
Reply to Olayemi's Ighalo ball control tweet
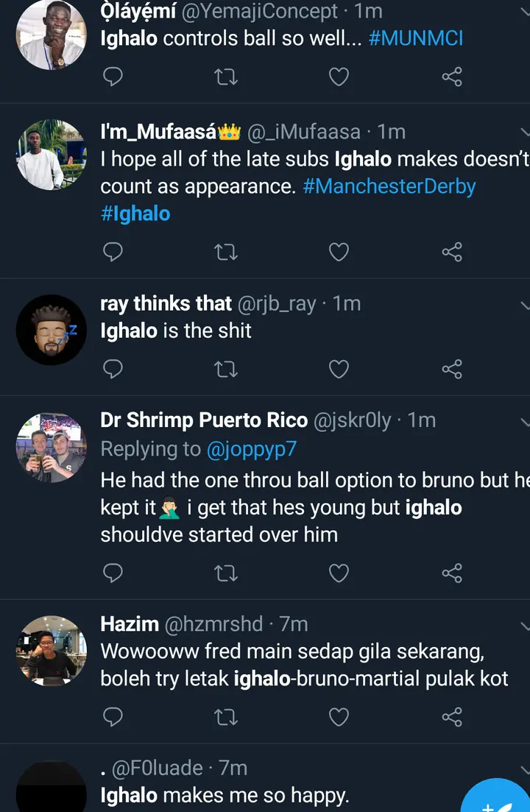113,76
